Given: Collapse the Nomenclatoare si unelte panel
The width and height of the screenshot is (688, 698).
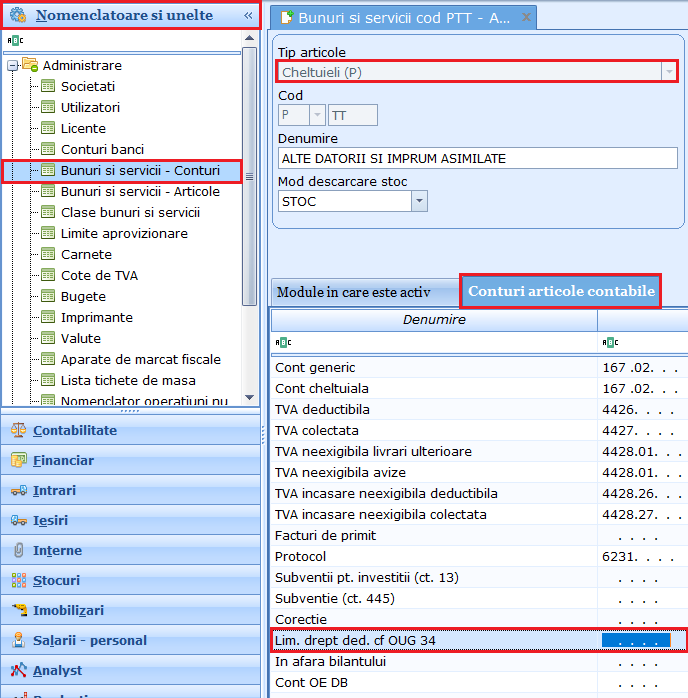Looking at the screenshot, I should pyautogui.click(x=248, y=15).
